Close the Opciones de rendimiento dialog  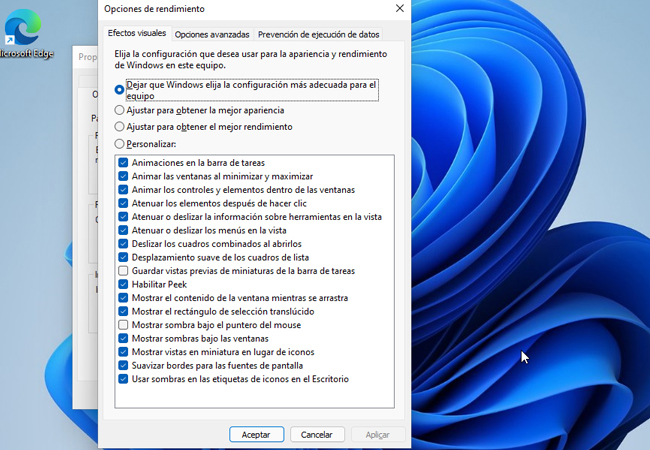click(400, 9)
